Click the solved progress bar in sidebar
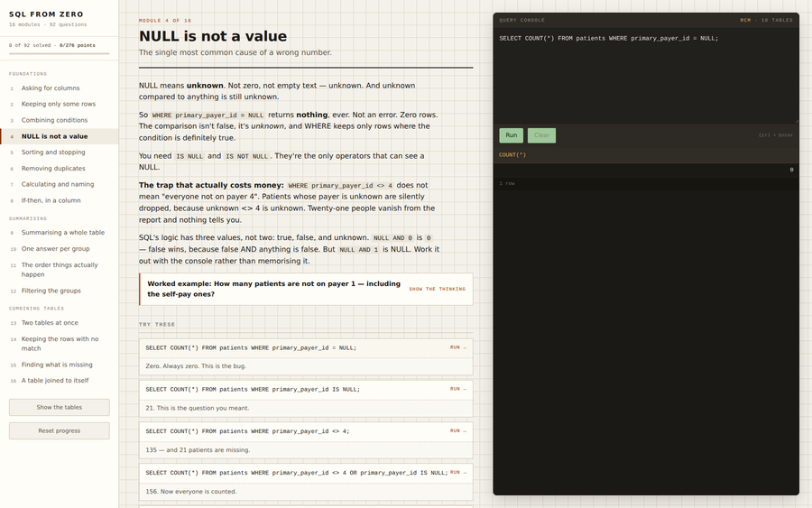 (59, 53)
